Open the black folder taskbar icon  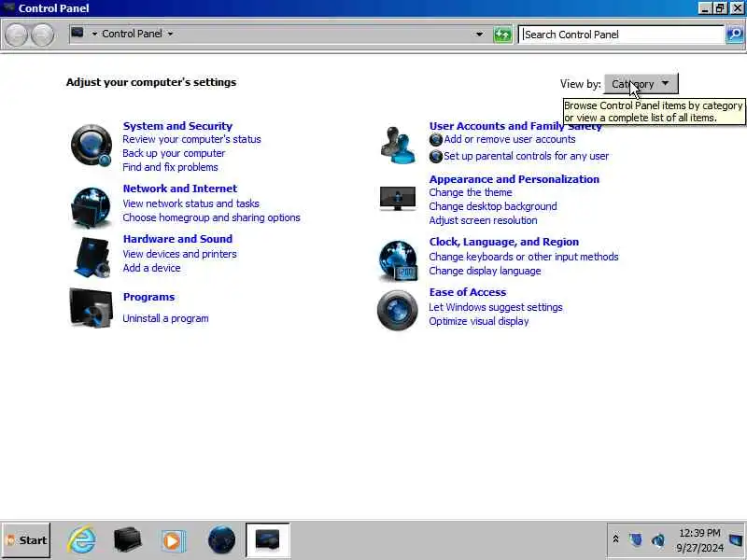click(127, 540)
